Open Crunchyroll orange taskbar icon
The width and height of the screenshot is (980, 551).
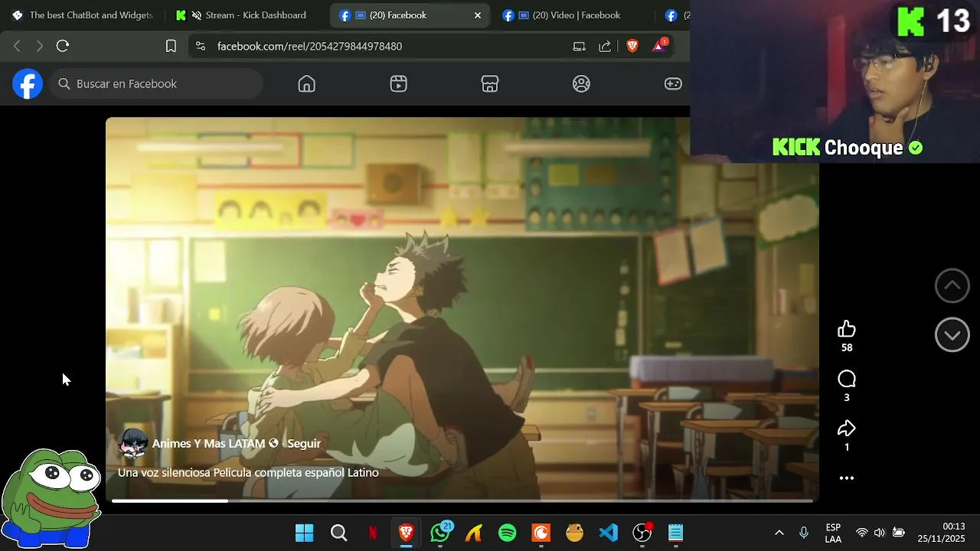tap(541, 533)
